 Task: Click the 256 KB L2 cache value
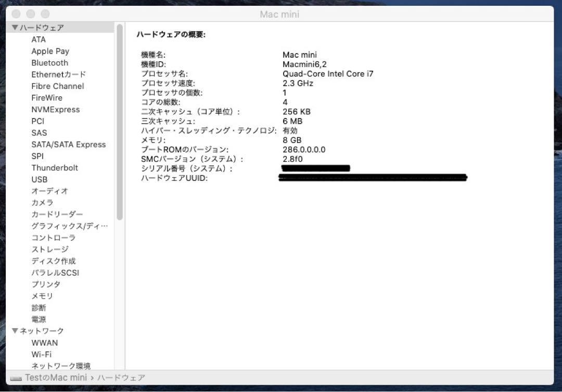tap(296, 112)
